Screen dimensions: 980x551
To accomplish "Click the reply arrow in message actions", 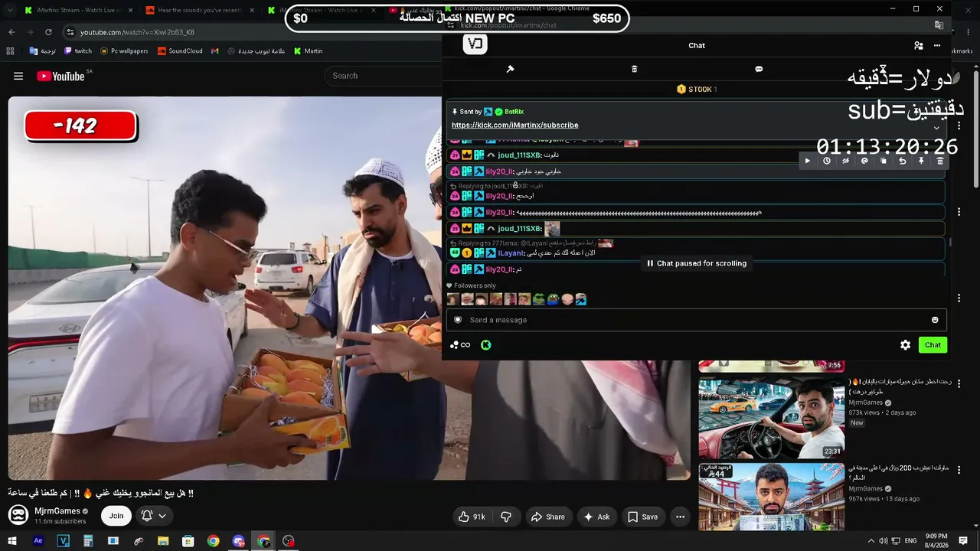I will [x=902, y=161].
